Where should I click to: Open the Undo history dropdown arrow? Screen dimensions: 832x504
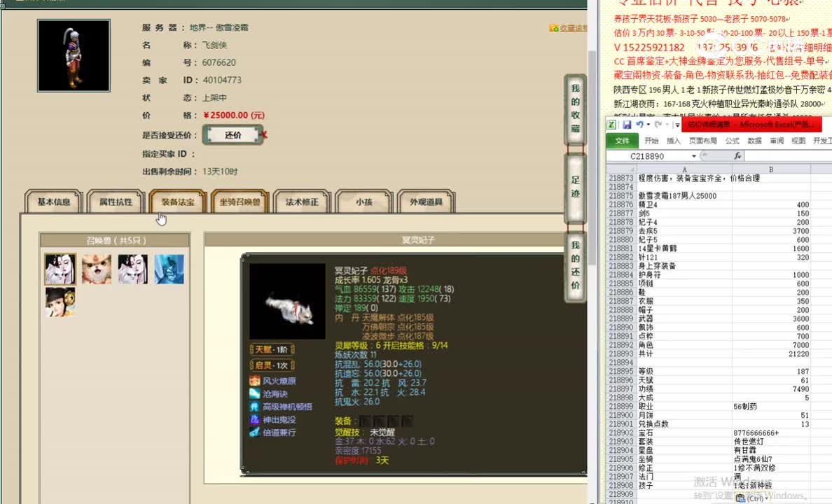648,125
